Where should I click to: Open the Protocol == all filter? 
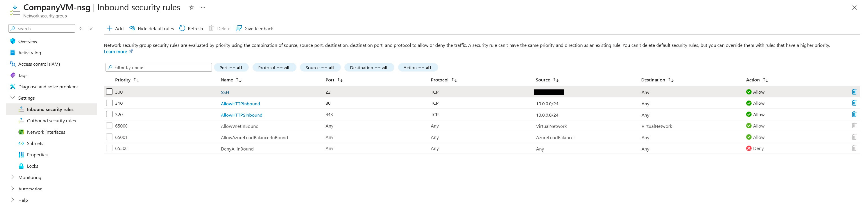coord(274,68)
